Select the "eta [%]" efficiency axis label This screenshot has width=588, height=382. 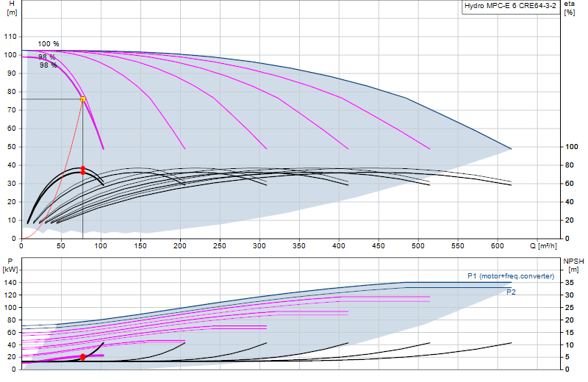tap(569, 8)
